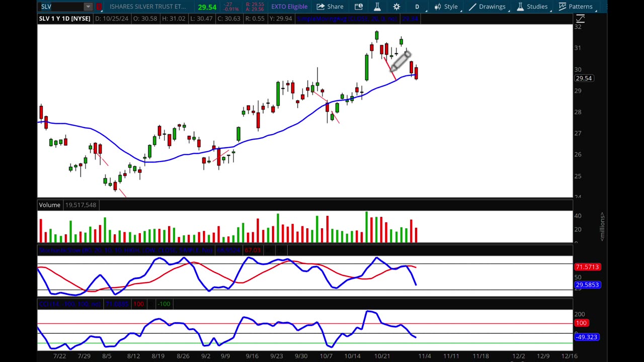Click the SLV 1 Y 1D [NYSE] chart label
644x362 pixels.
click(64, 19)
